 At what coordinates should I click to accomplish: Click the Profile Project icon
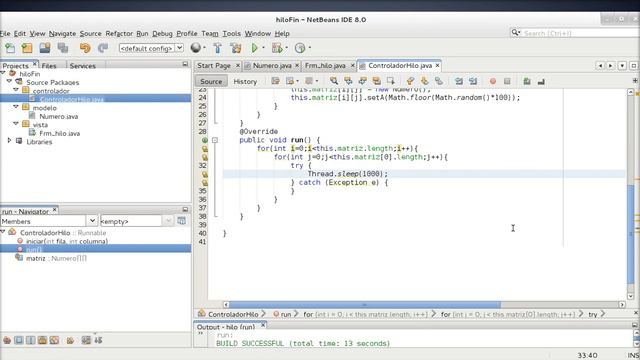[x=300, y=48]
